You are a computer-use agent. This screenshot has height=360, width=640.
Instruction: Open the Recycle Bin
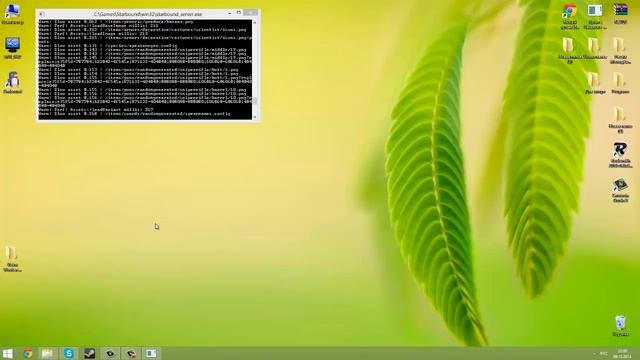pos(620,326)
